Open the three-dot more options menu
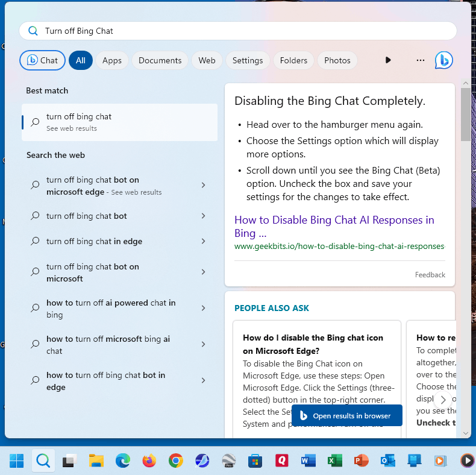 tap(420, 60)
